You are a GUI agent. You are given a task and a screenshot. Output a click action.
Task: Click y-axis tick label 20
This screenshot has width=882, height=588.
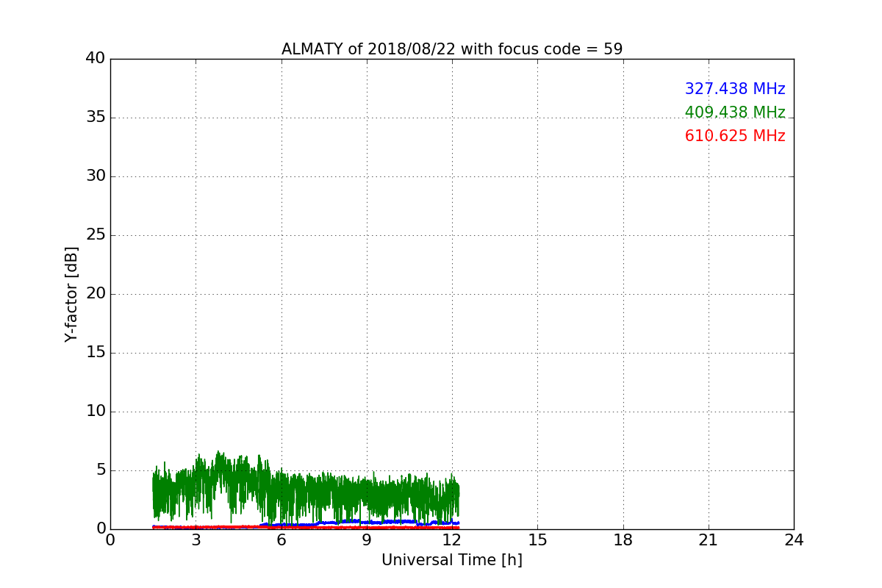[x=96, y=294]
